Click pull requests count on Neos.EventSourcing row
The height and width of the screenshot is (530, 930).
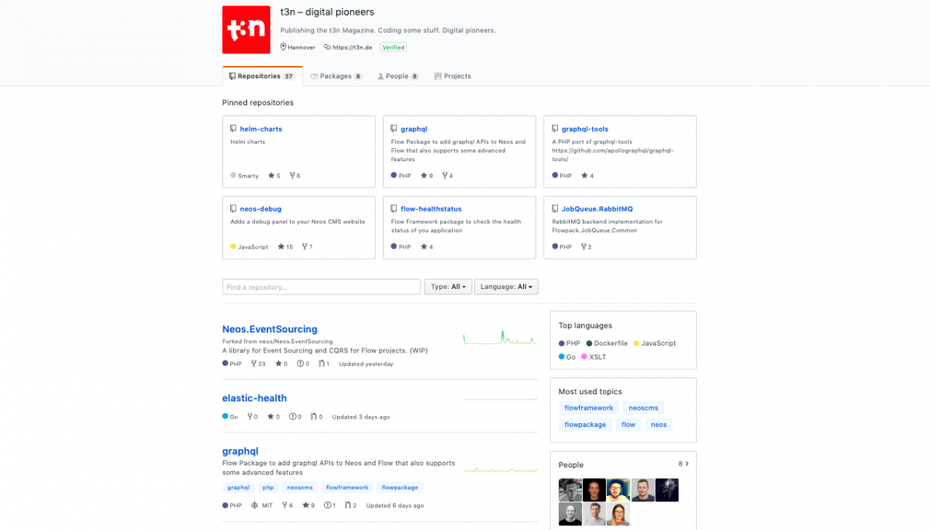tap(324, 364)
